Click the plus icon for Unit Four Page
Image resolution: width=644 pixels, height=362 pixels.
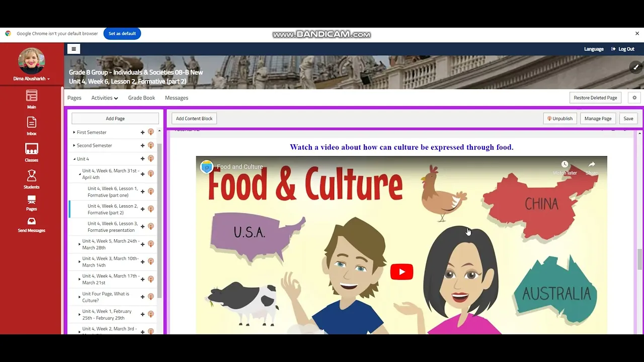coord(142,297)
